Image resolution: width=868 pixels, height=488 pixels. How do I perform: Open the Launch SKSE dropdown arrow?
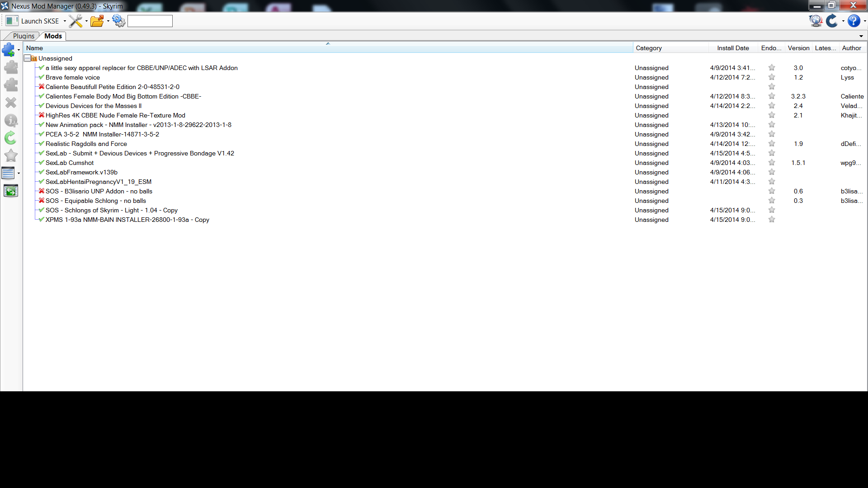[x=65, y=21]
